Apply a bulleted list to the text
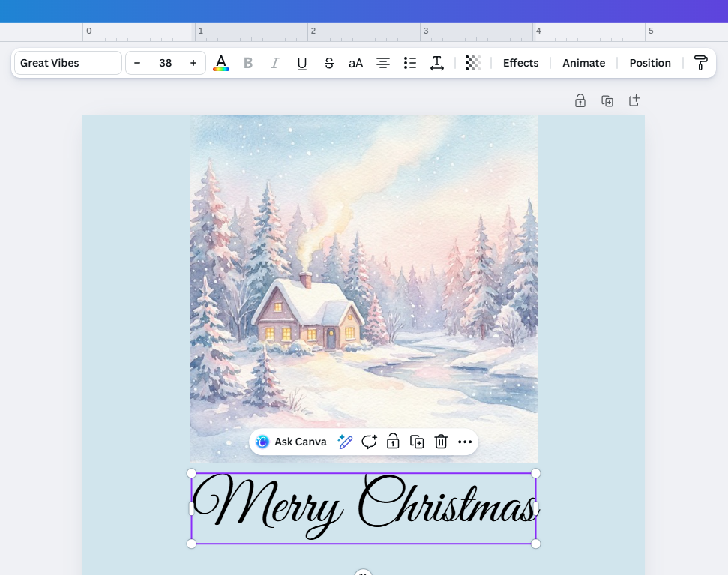The width and height of the screenshot is (728, 575). [410, 63]
